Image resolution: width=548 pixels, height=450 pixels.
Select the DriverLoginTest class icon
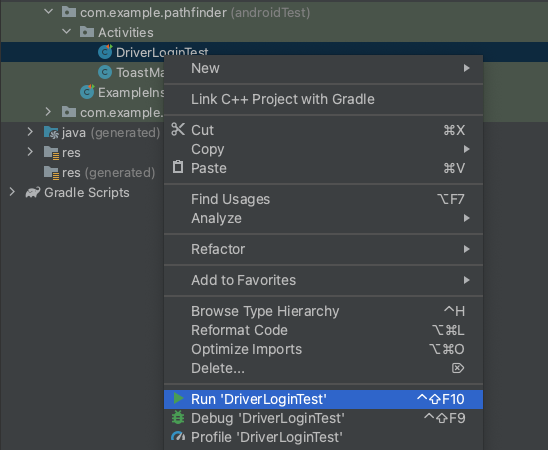coord(105,52)
